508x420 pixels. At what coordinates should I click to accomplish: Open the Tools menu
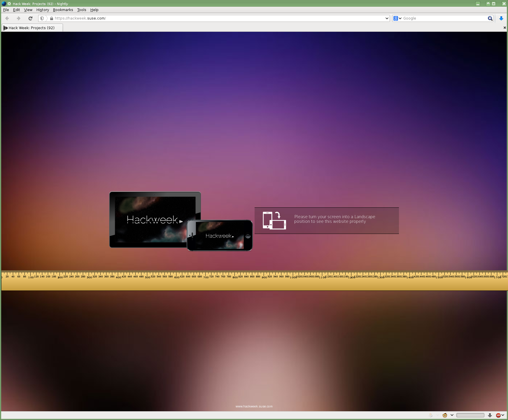tap(82, 10)
